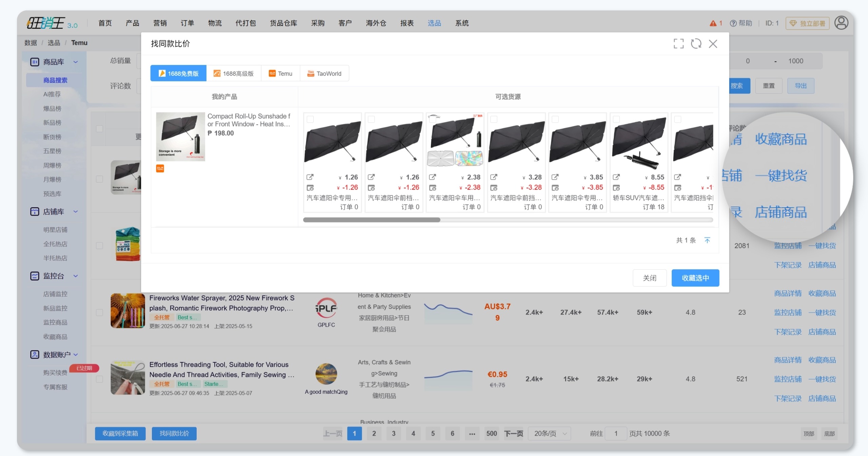Click the A good matchQing store avatar

point(326,374)
